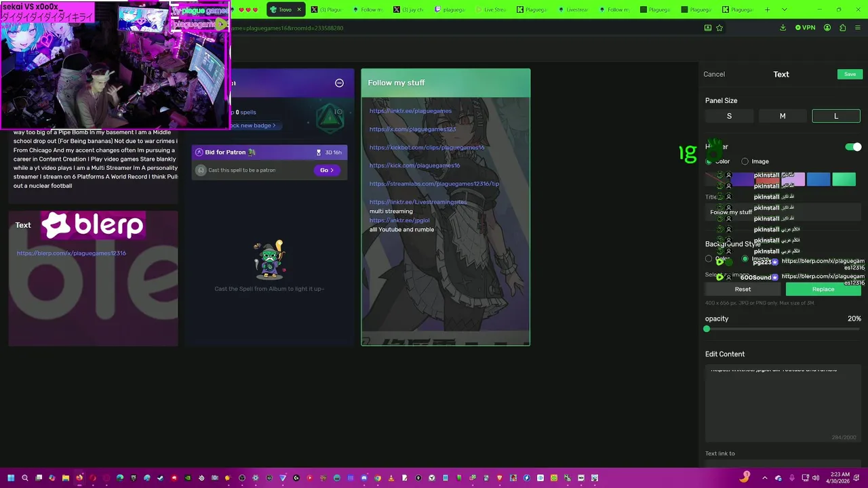Image resolution: width=868 pixels, height=488 pixels.
Task: Open the blerp.com link in Text panel
Action: [71, 253]
